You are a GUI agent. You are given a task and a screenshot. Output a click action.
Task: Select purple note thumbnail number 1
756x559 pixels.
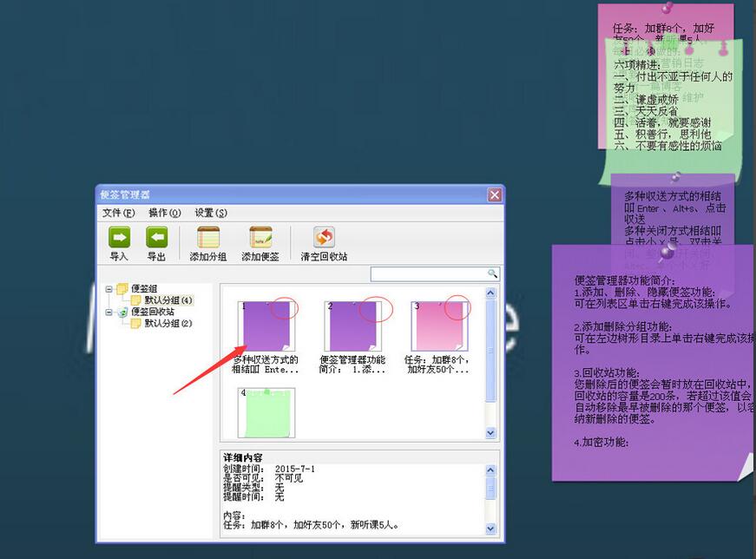coord(266,326)
